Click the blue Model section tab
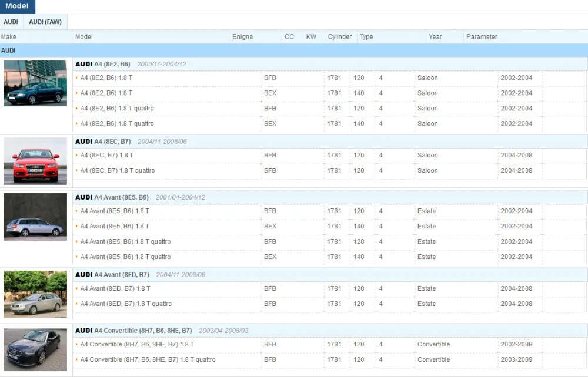This screenshot has height=377, width=588. click(17, 6)
